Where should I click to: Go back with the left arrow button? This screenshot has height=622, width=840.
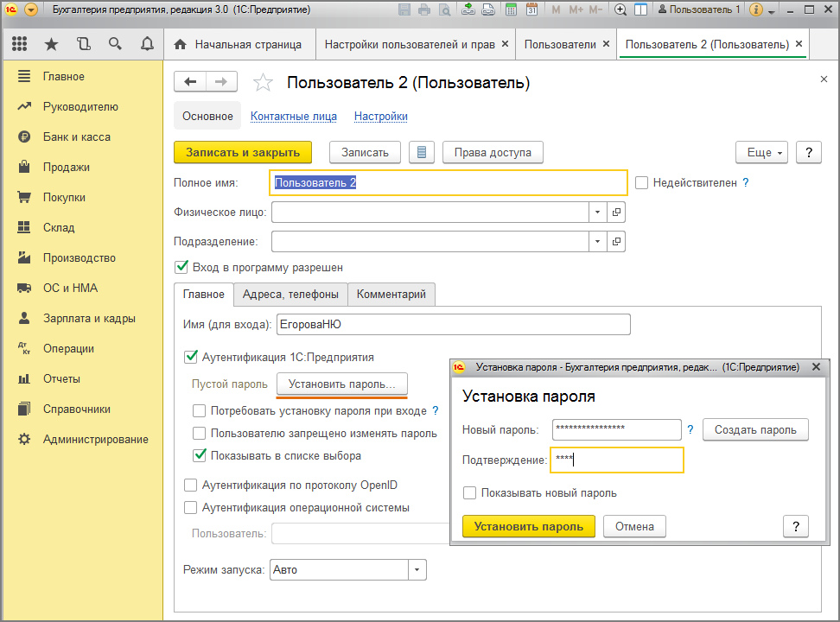[x=190, y=82]
